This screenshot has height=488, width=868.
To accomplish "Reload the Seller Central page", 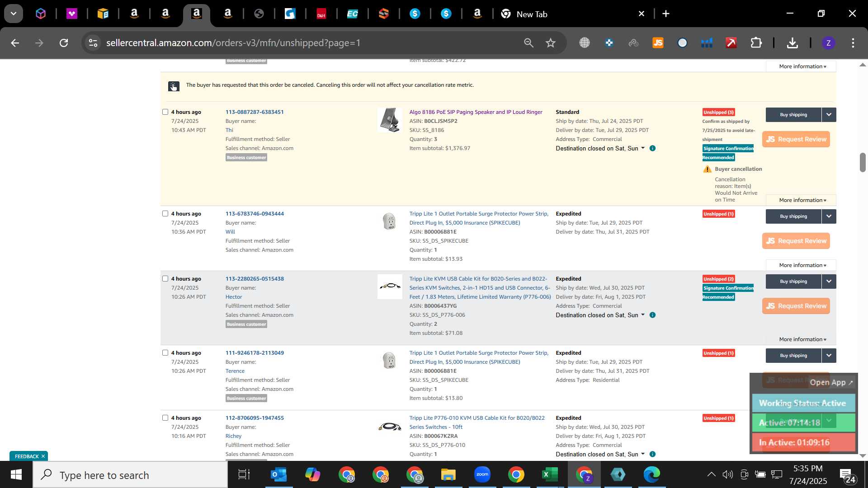I will (x=64, y=43).
